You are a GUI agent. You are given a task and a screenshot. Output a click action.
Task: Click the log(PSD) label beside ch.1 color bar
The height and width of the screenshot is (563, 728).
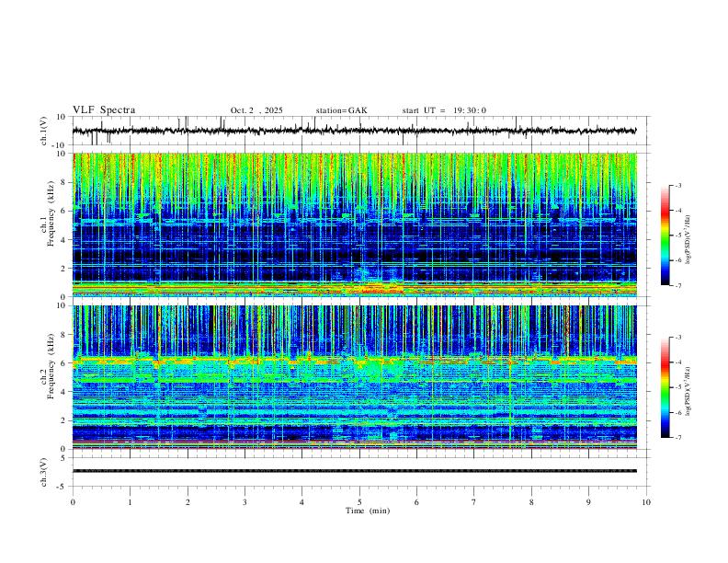[x=688, y=239]
